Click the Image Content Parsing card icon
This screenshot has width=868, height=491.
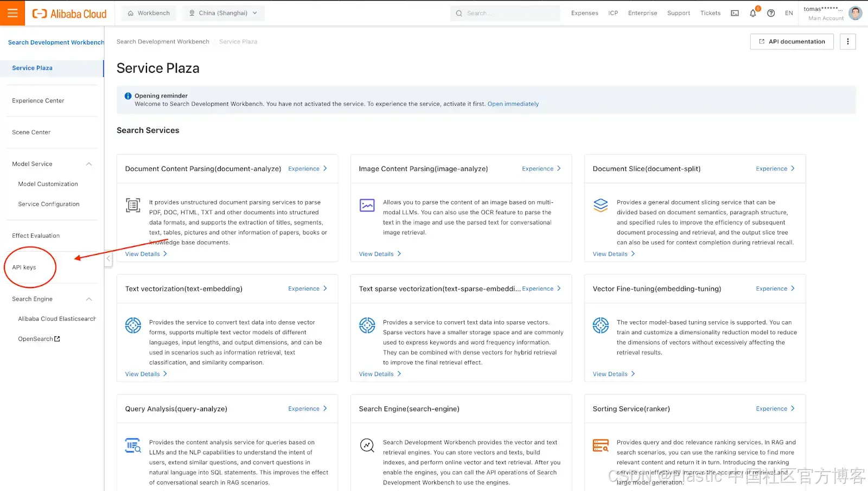pos(367,205)
